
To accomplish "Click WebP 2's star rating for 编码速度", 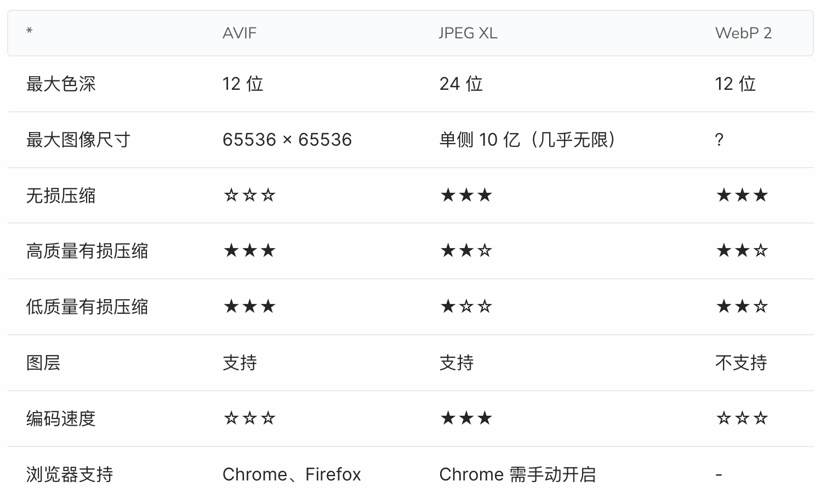I will point(742,419).
